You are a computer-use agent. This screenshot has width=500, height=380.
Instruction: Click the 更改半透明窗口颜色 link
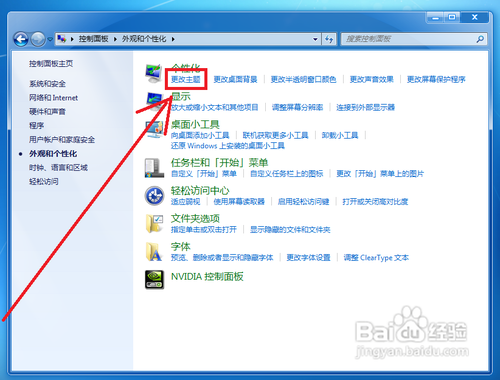(x=303, y=79)
